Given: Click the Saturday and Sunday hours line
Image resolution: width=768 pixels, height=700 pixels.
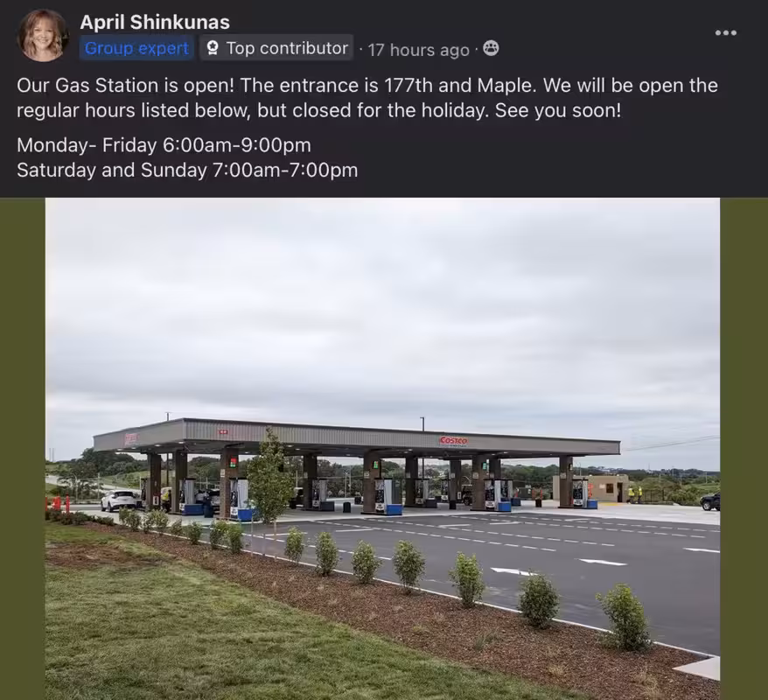Looking at the screenshot, I should point(187,170).
